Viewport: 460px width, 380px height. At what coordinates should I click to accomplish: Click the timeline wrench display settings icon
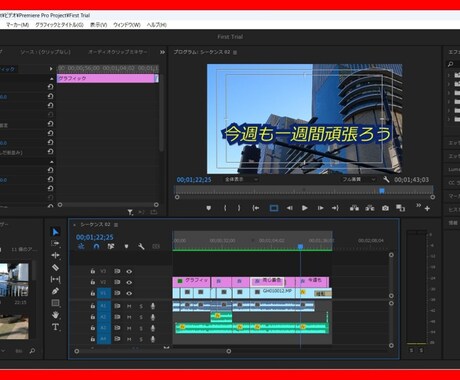(141, 246)
